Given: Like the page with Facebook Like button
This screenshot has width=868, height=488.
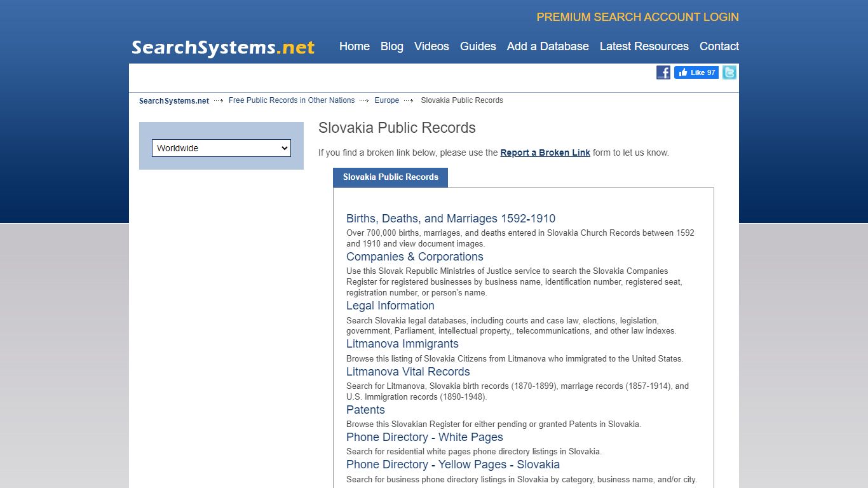Looking at the screenshot, I should click(696, 72).
